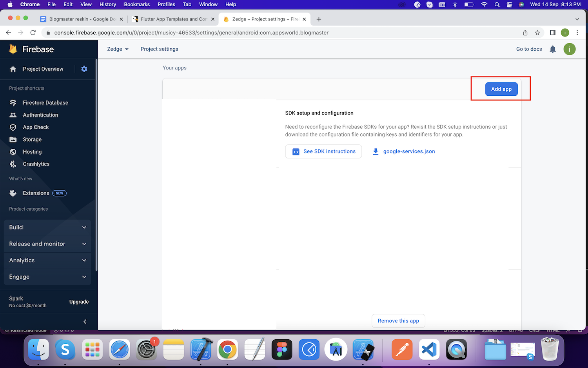Open Postman from the dock
Image resolution: width=588 pixels, height=368 pixels.
pyautogui.click(x=403, y=349)
